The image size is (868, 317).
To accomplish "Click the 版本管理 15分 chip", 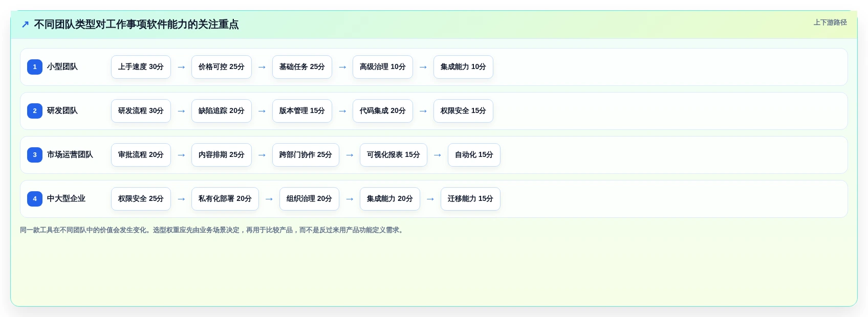I will coord(302,111).
